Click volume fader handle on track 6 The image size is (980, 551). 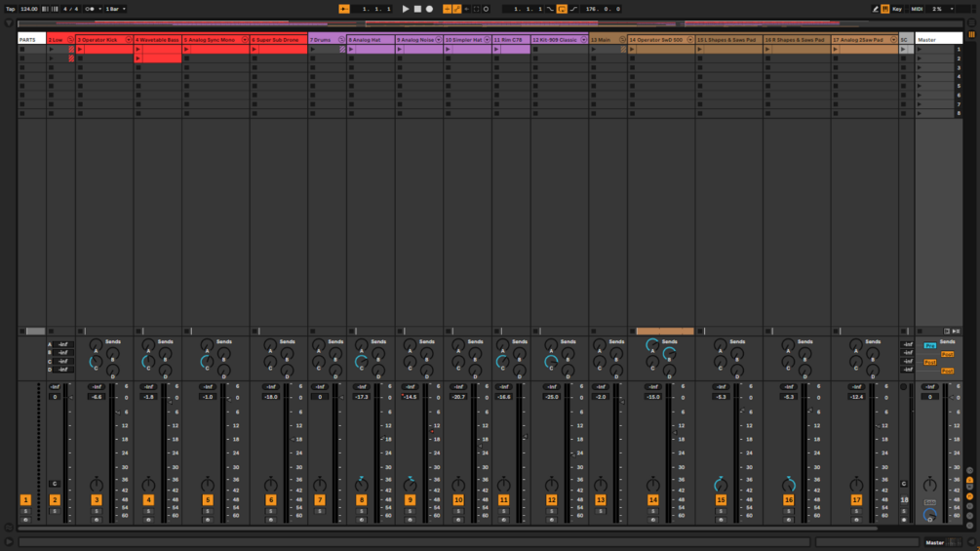[294, 439]
